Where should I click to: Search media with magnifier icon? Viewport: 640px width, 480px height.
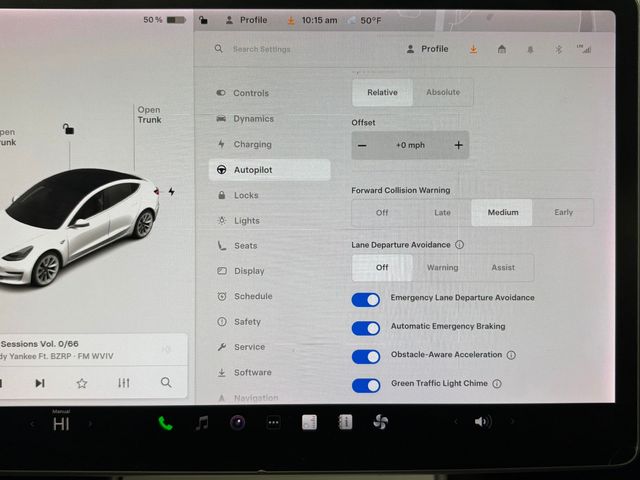(166, 383)
